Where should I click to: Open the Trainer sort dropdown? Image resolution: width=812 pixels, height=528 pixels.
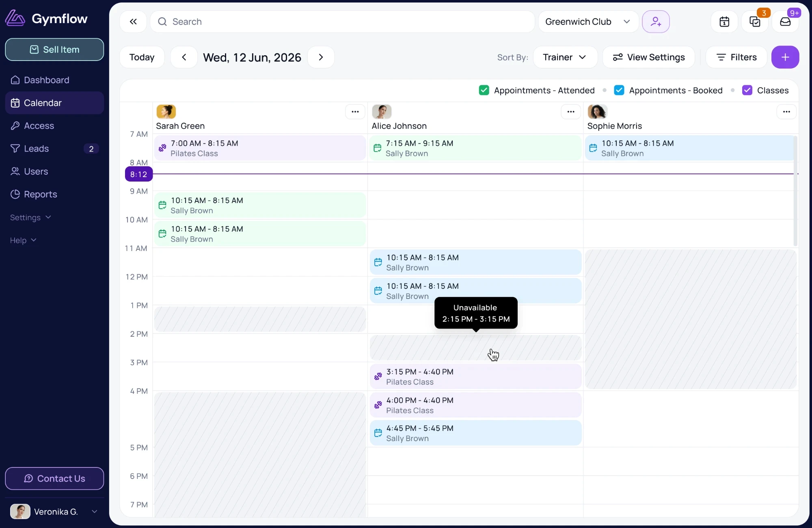(x=565, y=57)
